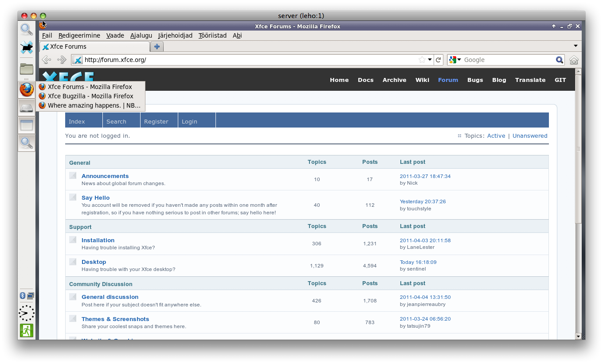Click the Firefox icon in the side panel
Screen dimensions: 603x364
pos(27,90)
